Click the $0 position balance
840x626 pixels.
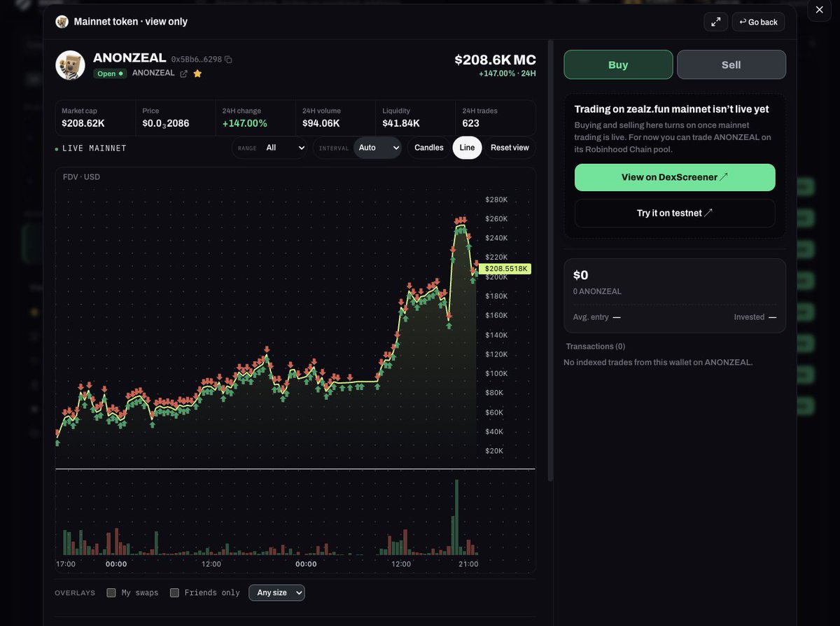click(x=581, y=275)
